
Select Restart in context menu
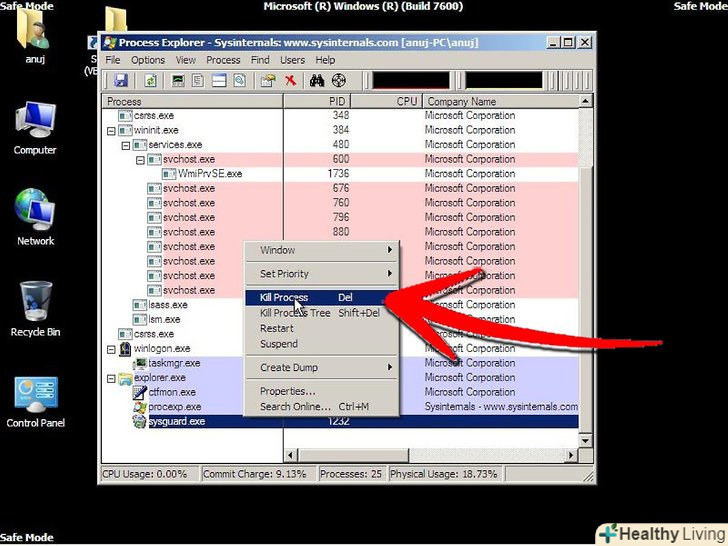coord(322,329)
